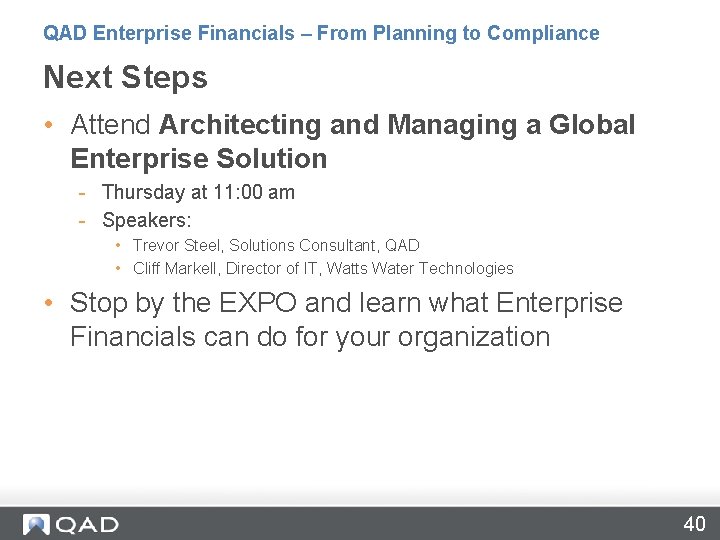
Task: Select Trevor Steel, Solutions Consultant line
Action: click(276, 246)
